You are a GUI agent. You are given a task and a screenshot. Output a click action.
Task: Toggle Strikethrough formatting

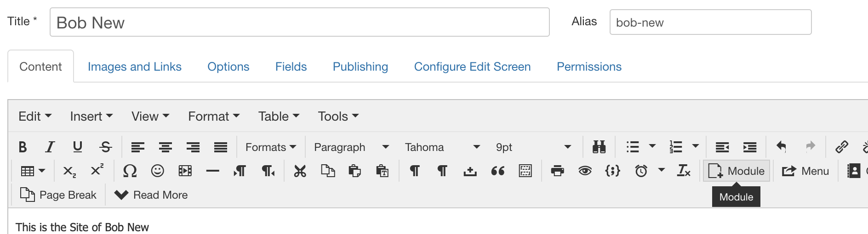[x=106, y=147]
